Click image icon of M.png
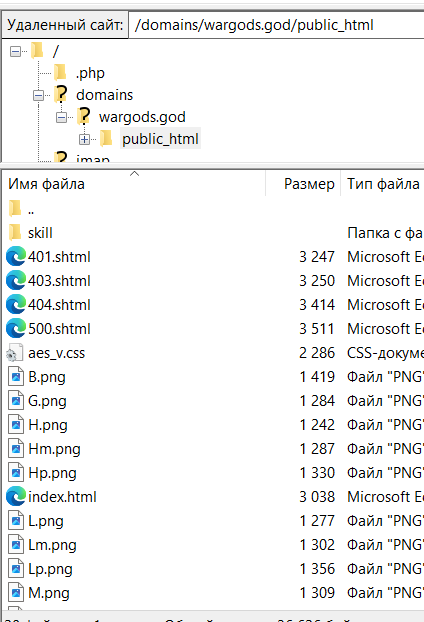 click(16, 593)
